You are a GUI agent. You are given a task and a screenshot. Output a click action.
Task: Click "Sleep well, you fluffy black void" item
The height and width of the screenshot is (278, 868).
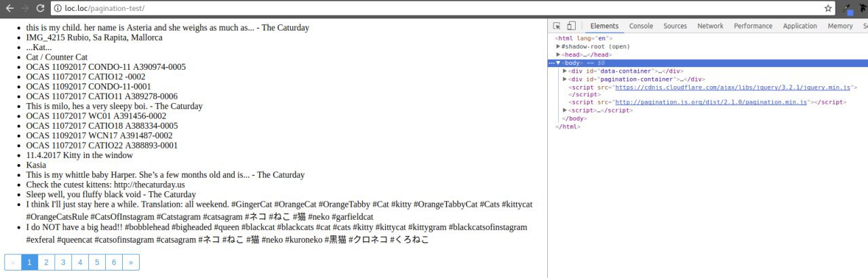(111, 195)
